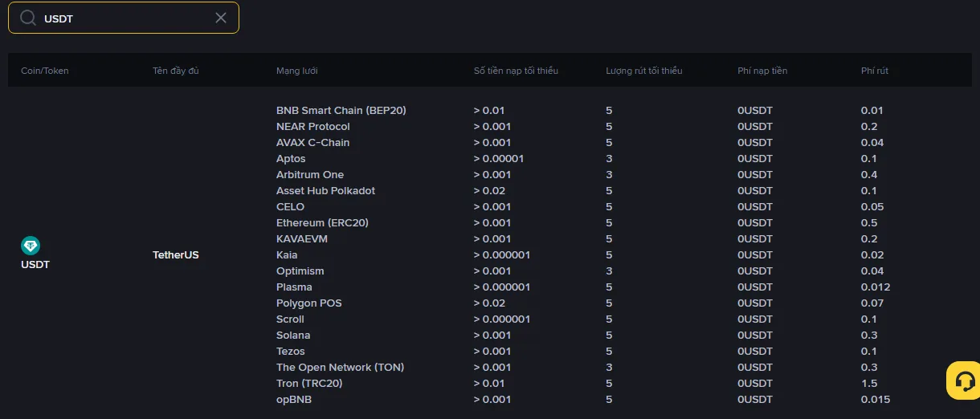Select the Tron (TRC20) network
Image resolution: width=980 pixels, height=419 pixels.
pyautogui.click(x=309, y=383)
